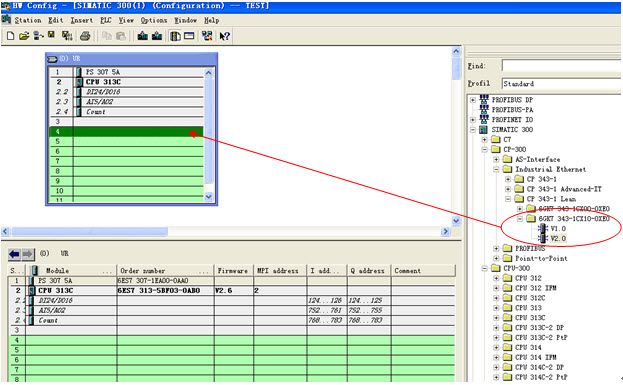Click the New station toolbar icon

tap(11, 36)
